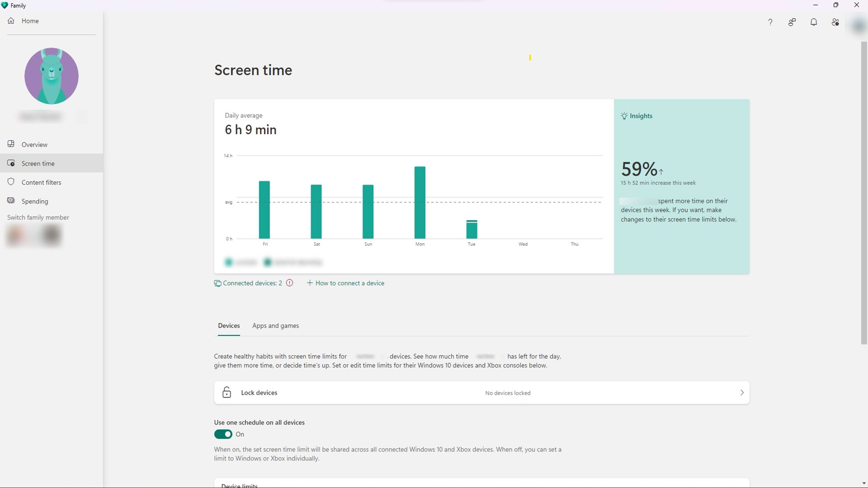Viewport: 868px width, 488px height.
Task: Click the notifications bell icon
Action: coord(814,22)
